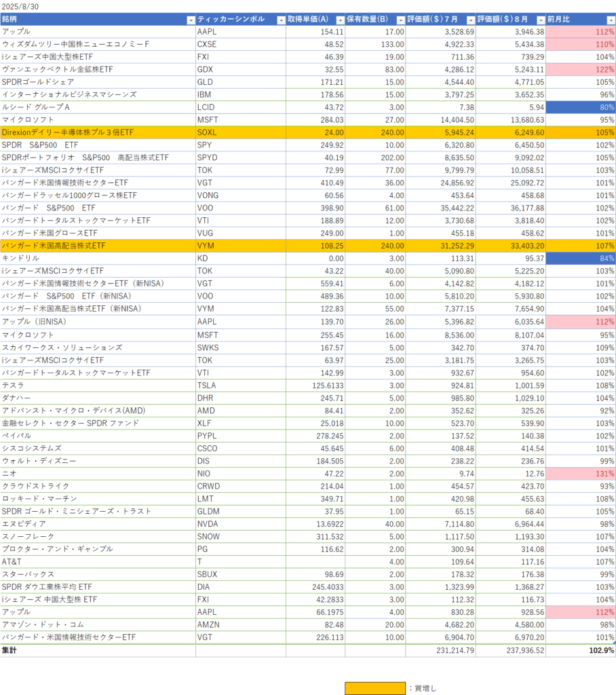Click the Direxionデイリー半導体株ブル3倍ETF name cell
This screenshot has height=695, width=616.
(98, 132)
